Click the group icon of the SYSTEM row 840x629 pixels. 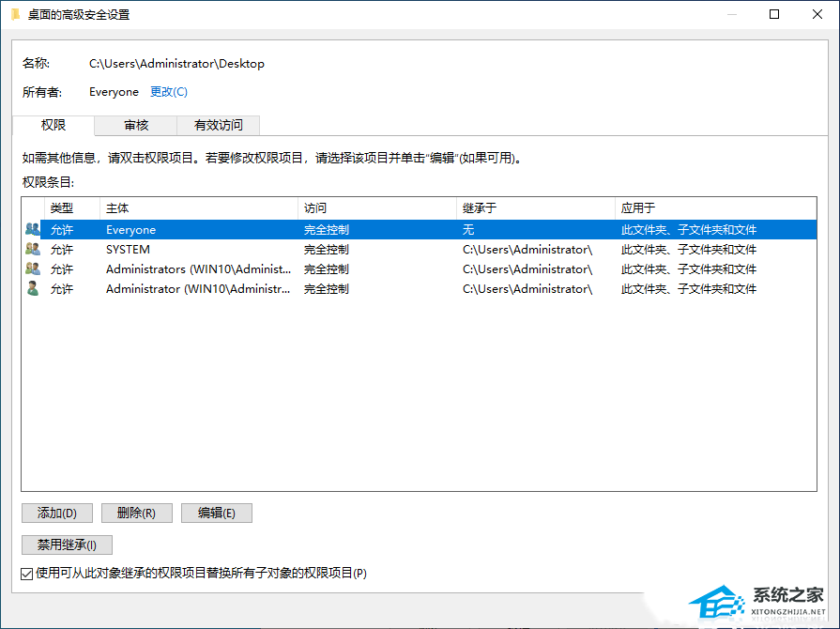(x=33, y=249)
